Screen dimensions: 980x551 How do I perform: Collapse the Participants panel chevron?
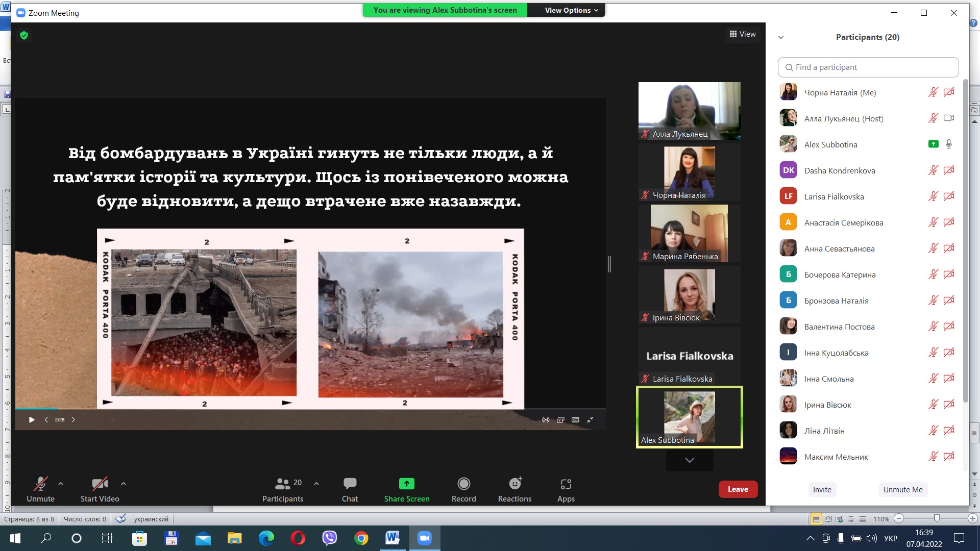click(781, 37)
